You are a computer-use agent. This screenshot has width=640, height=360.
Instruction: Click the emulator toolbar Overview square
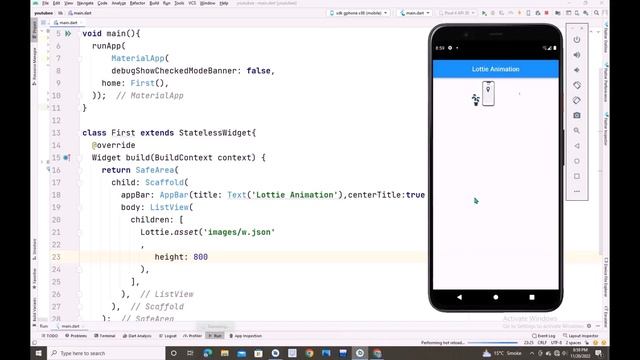pos(577,176)
